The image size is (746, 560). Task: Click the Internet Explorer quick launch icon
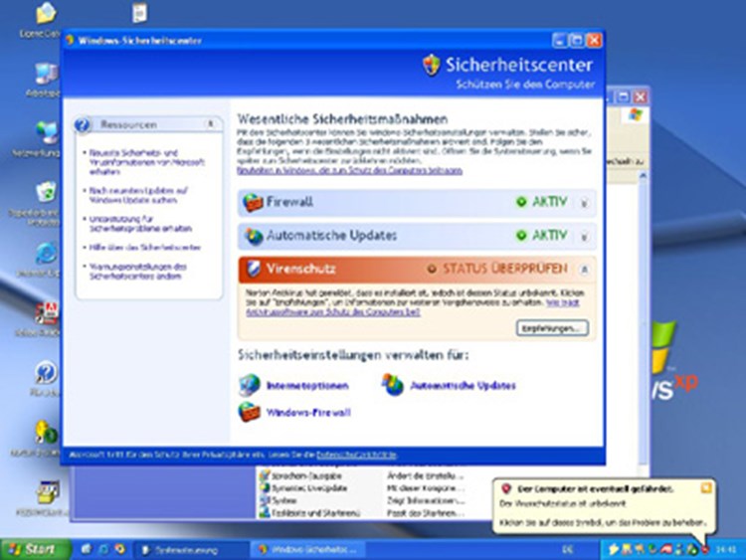pos(103,549)
